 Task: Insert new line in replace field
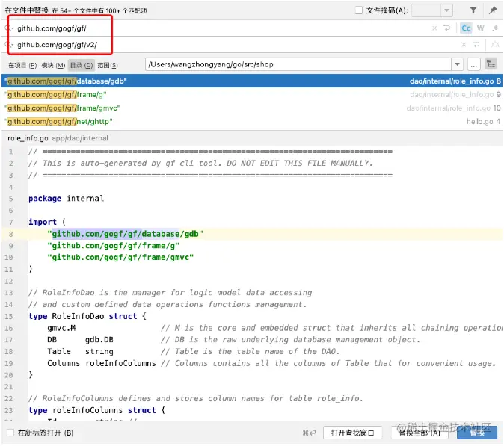[476, 45]
